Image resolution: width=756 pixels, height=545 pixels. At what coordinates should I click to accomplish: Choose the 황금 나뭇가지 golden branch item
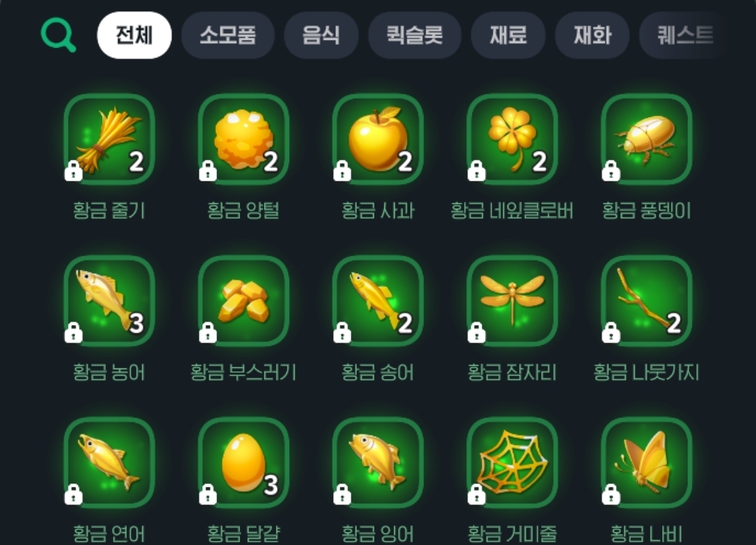click(x=647, y=301)
